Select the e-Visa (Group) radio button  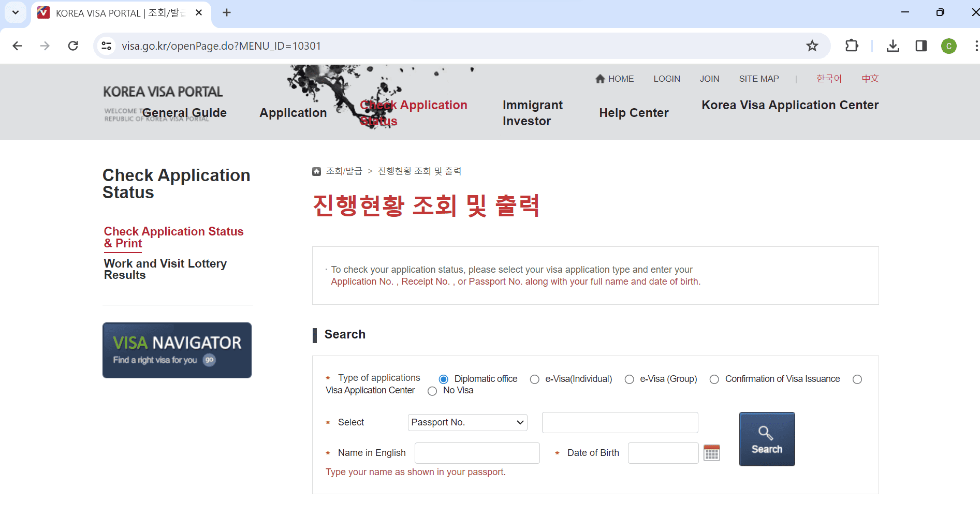coord(629,379)
